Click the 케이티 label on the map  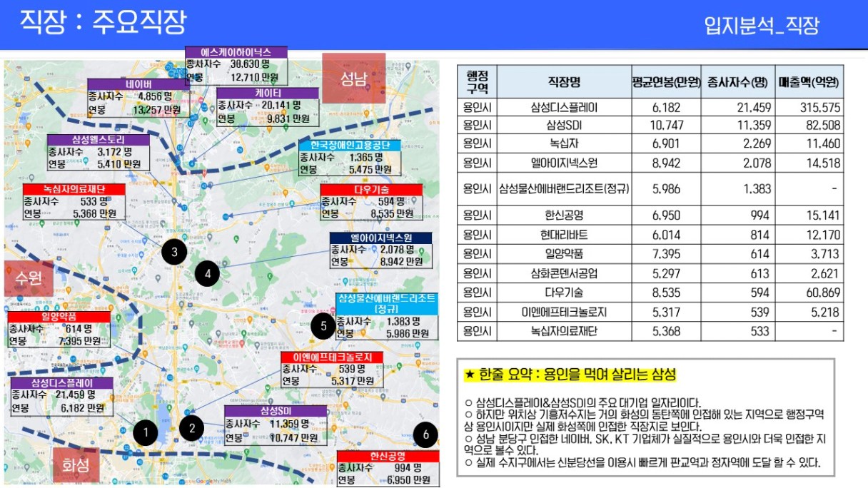[268, 93]
